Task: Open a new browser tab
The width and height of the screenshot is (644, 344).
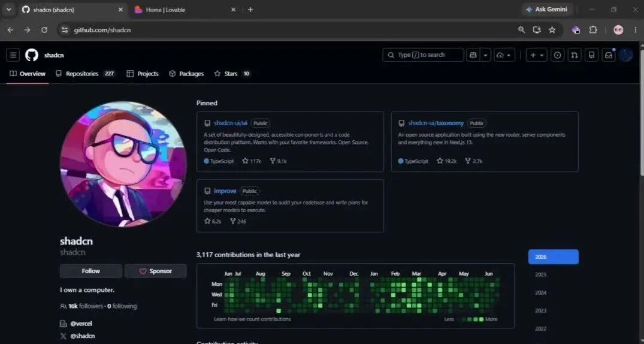Action: 250,10
